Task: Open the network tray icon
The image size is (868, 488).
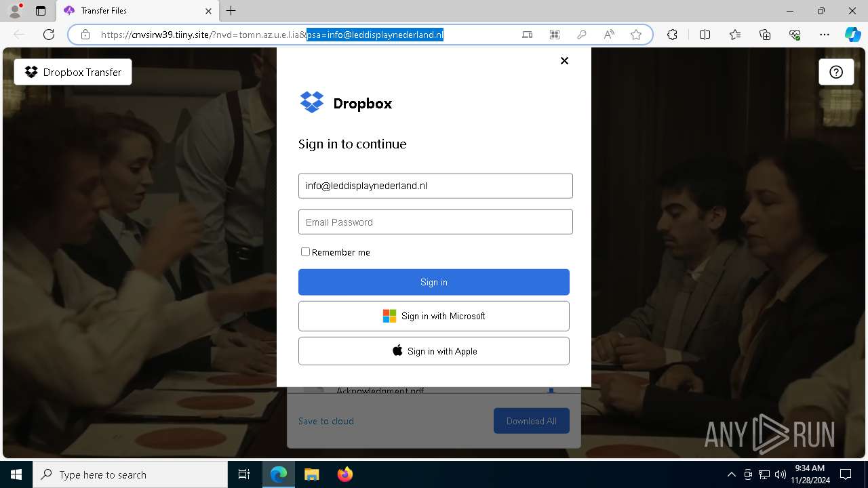Action: [764, 474]
